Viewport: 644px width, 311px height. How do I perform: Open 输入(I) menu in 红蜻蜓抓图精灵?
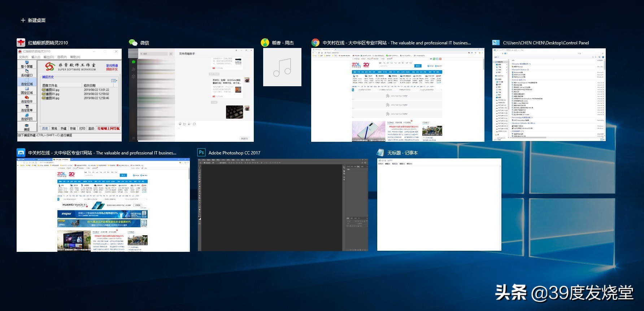(x=36, y=57)
